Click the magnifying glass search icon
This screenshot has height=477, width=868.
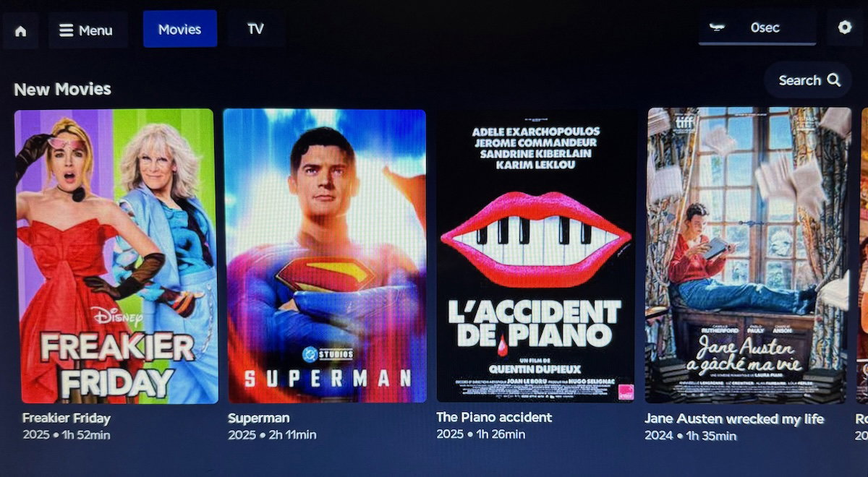833,80
